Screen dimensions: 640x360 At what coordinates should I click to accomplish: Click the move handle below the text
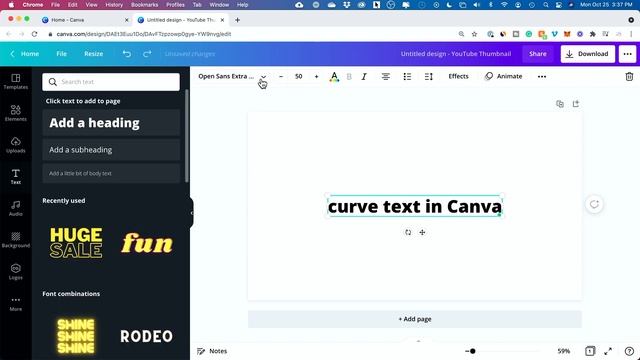422,232
